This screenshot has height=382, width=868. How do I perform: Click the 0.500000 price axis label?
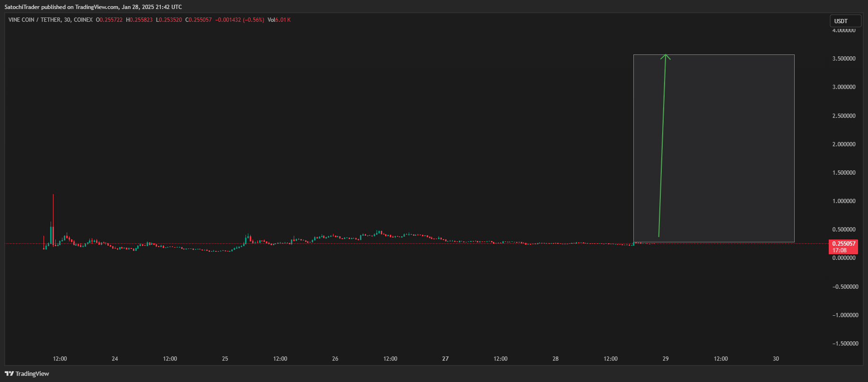(844, 230)
